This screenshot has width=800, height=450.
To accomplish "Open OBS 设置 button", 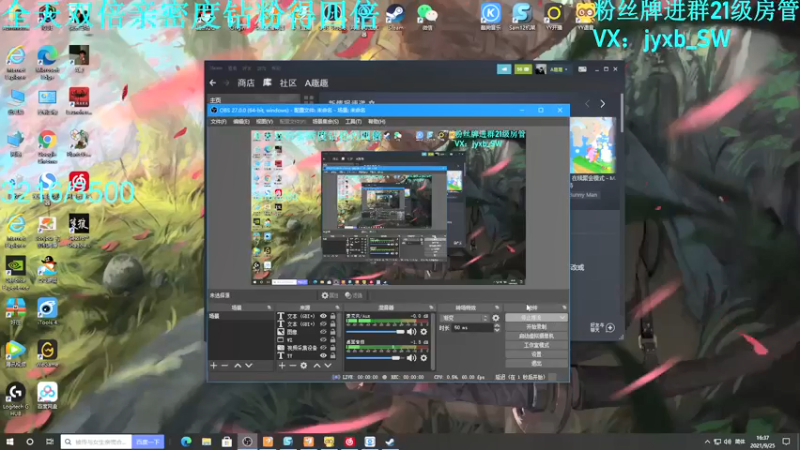I will pyautogui.click(x=536, y=354).
